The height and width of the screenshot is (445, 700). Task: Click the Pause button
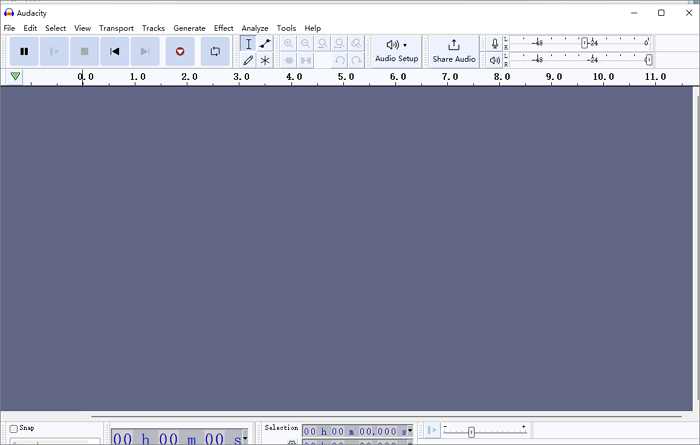[24, 51]
